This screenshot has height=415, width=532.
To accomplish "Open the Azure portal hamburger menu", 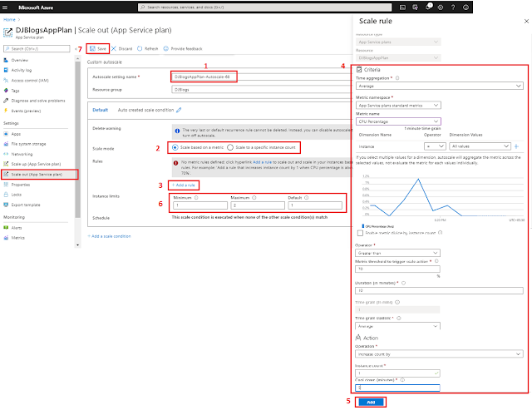I will tap(5, 7).
